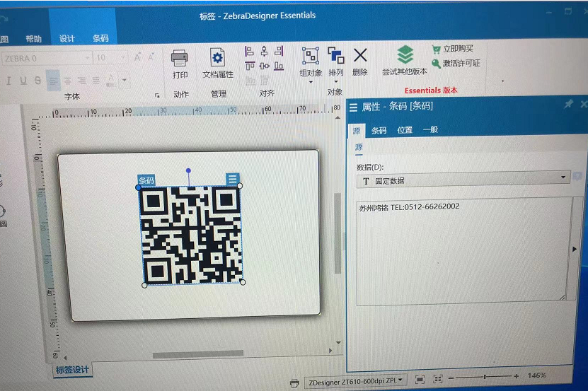
Task: Open the 位置 tab in the properties panel
Action: (405, 129)
